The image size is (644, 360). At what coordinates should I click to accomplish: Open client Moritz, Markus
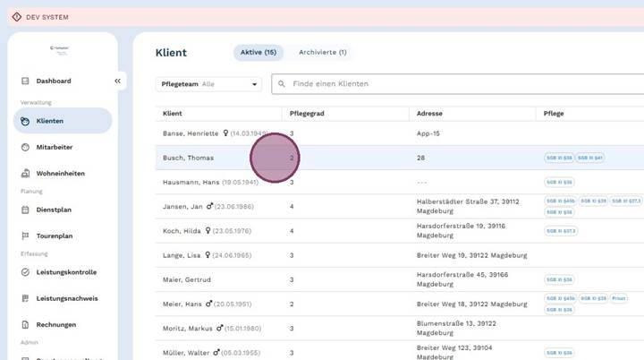point(187,329)
